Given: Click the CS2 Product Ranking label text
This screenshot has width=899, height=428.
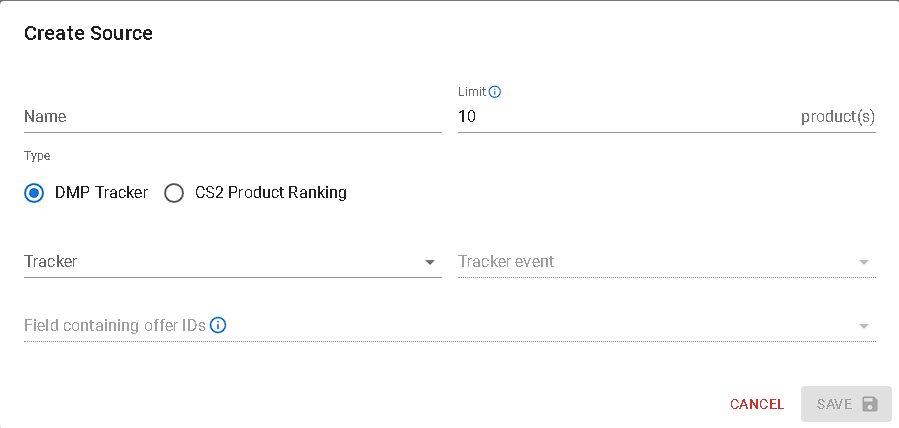Looking at the screenshot, I should pyautogui.click(x=271, y=193).
